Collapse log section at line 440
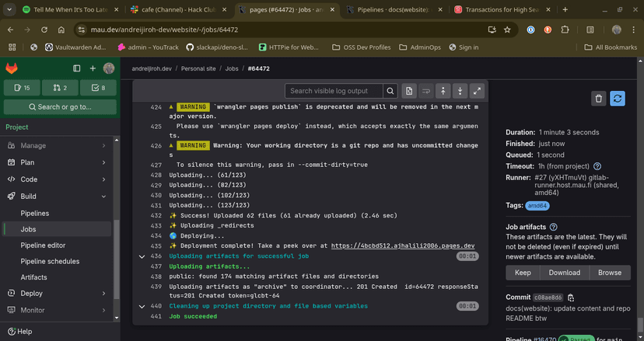This screenshot has width=644, height=341. [142, 306]
